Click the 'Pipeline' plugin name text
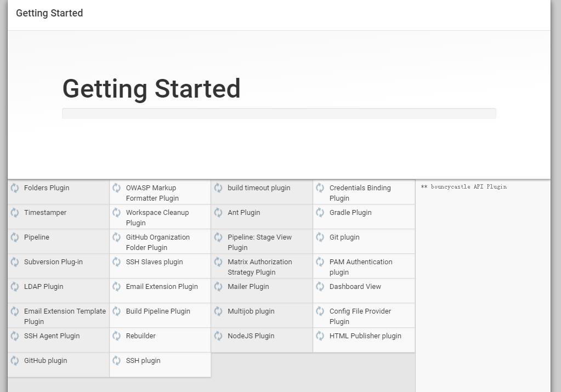561x392 pixels. coord(37,237)
